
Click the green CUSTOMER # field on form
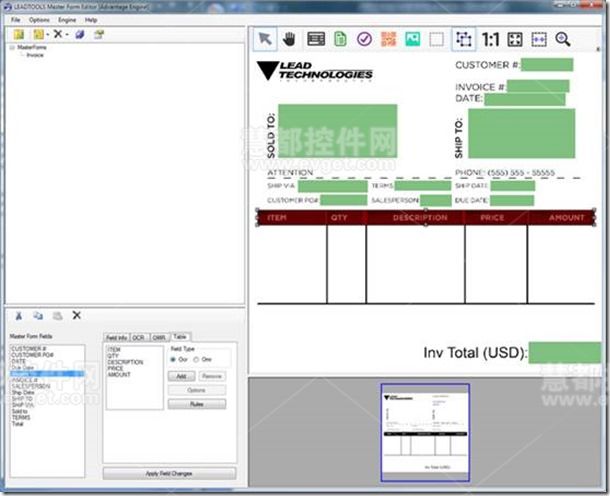[x=547, y=65]
